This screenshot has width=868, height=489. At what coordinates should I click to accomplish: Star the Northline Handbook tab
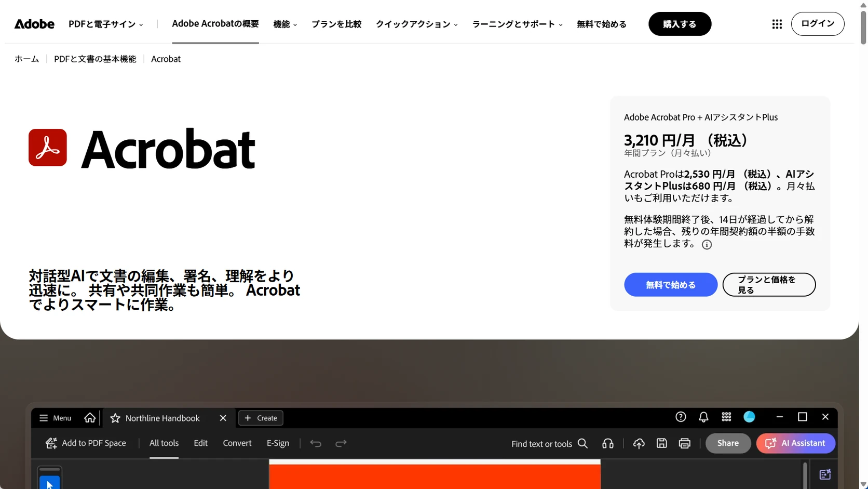click(x=115, y=418)
